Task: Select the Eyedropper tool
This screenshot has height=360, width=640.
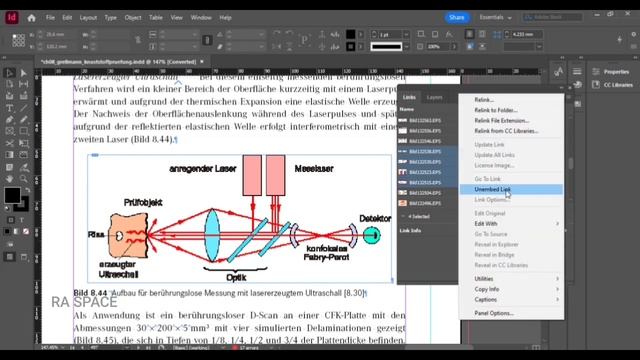Action: coord(24,167)
